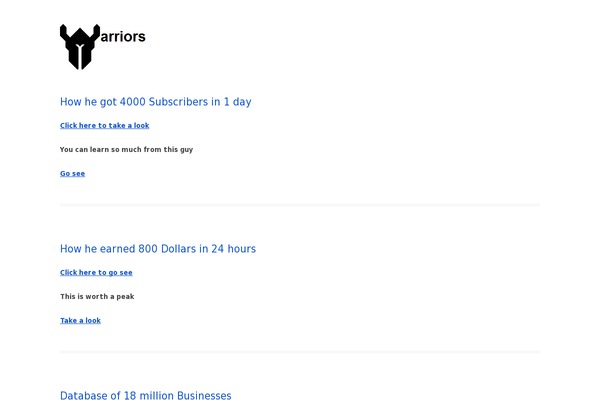Click the word 'Businesses' in bottom heading
The height and width of the screenshot is (400, 600).
click(x=204, y=395)
